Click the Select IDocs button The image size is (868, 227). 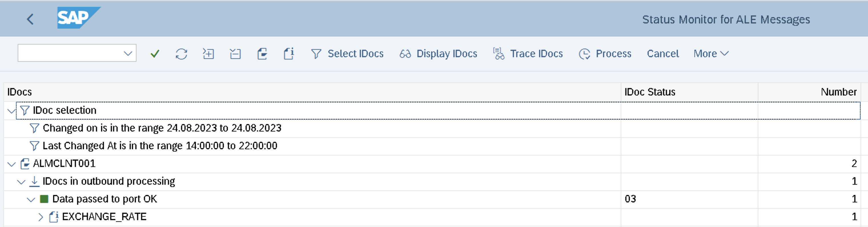tap(347, 54)
